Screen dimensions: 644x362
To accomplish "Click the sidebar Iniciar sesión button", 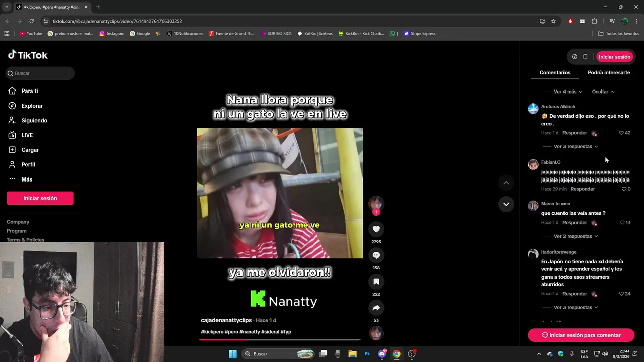I will click(40, 198).
